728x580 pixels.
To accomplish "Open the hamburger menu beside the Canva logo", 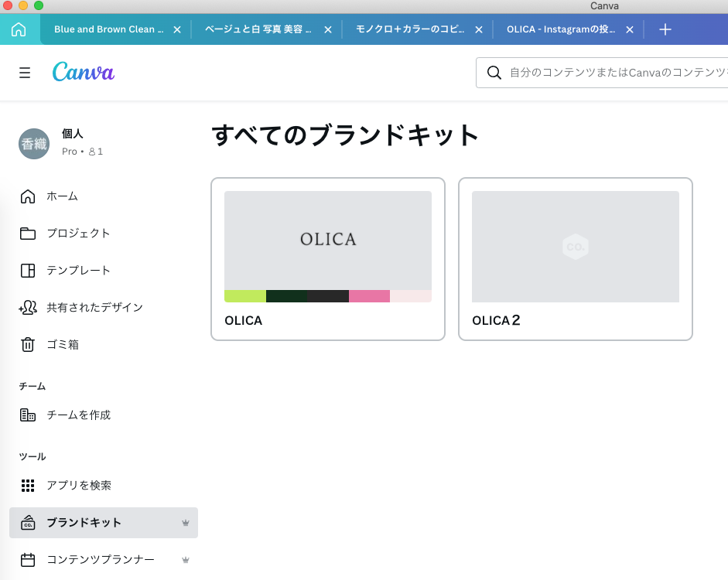I will 25,72.
